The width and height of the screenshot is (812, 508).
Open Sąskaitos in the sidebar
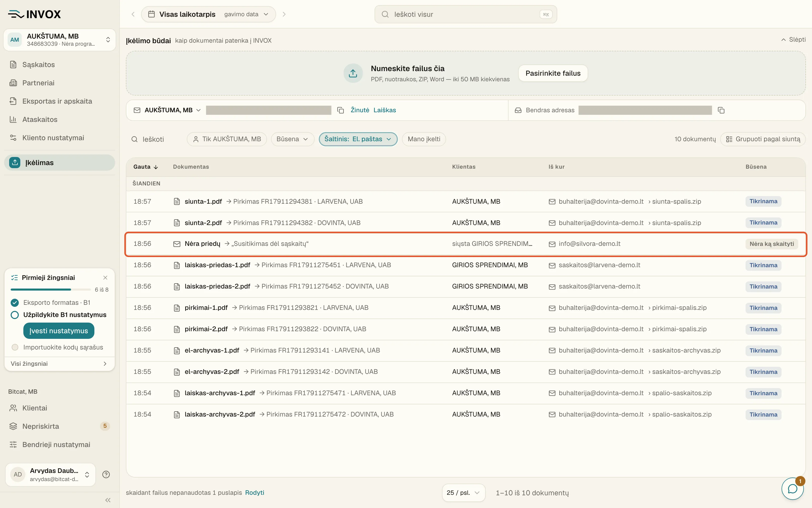[x=60, y=65]
